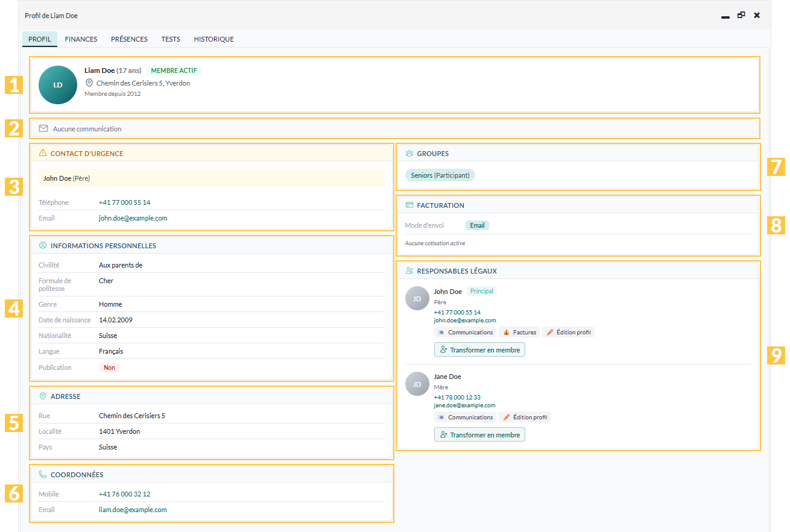Click the location pin icon near Chemin des Cerisiers 5, Yverdon
Screen dimensions: 790x532
point(89,83)
